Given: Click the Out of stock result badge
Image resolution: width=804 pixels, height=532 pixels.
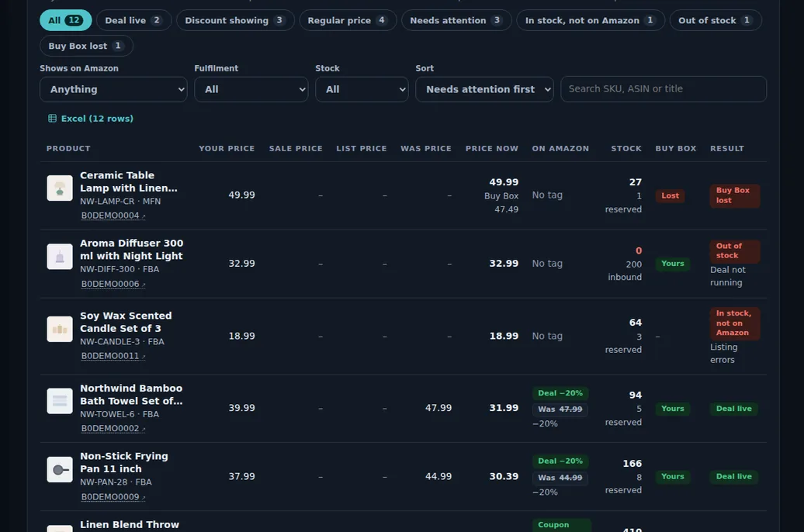Looking at the screenshot, I should (734, 250).
